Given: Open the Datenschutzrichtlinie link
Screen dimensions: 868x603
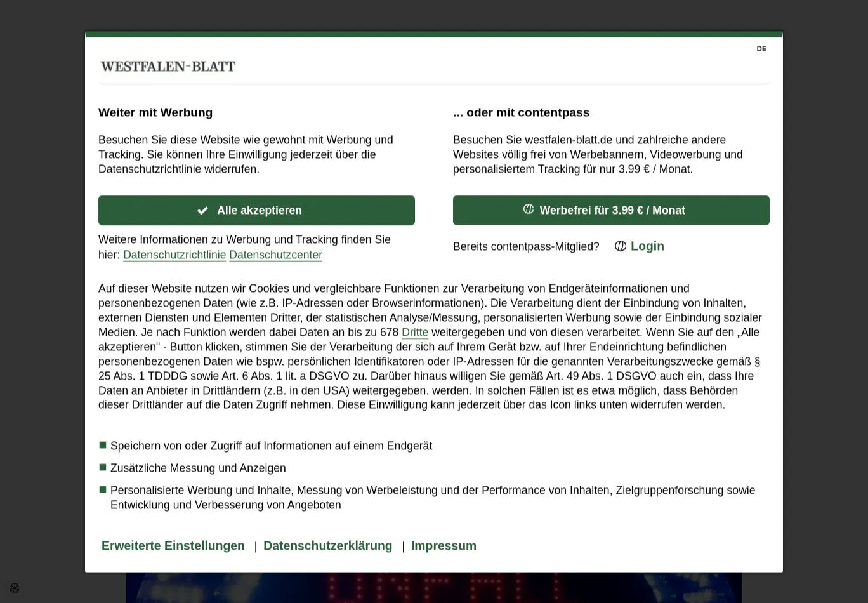Looking at the screenshot, I should 174,255.
